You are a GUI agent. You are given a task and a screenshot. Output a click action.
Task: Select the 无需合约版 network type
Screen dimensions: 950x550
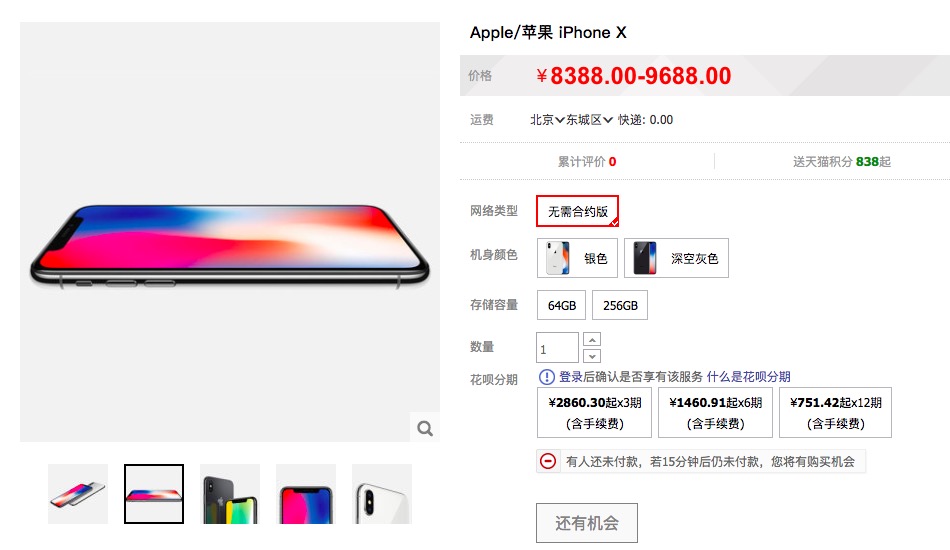(x=577, y=211)
